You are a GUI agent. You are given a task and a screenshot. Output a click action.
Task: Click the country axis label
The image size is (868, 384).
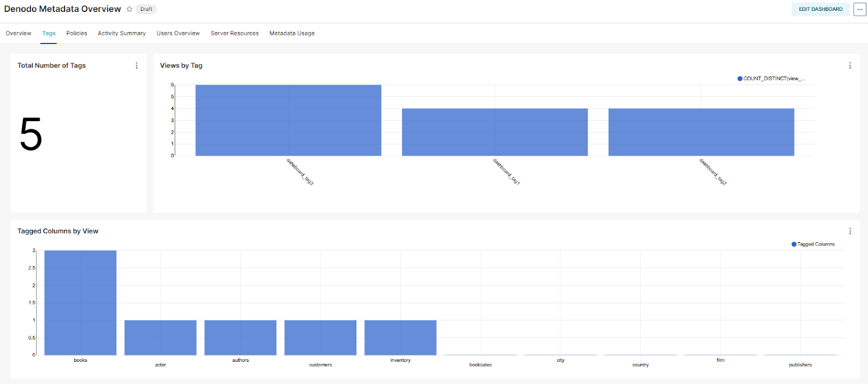click(641, 365)
